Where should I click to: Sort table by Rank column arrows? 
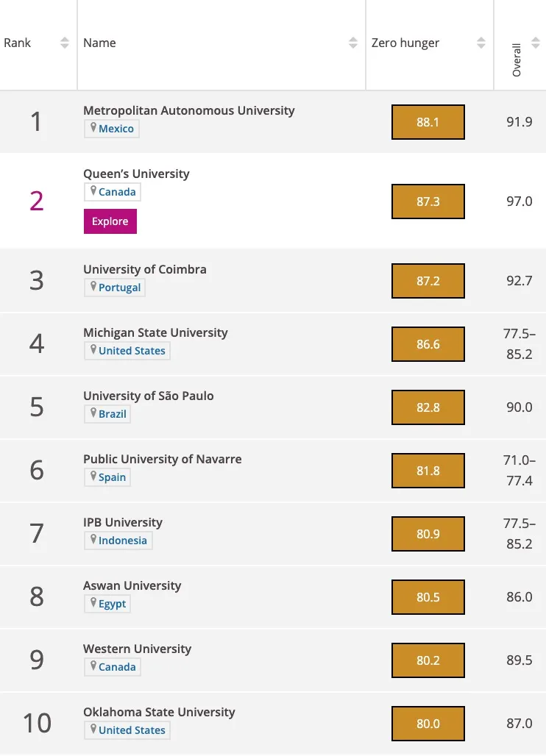[x=65, y=43]
